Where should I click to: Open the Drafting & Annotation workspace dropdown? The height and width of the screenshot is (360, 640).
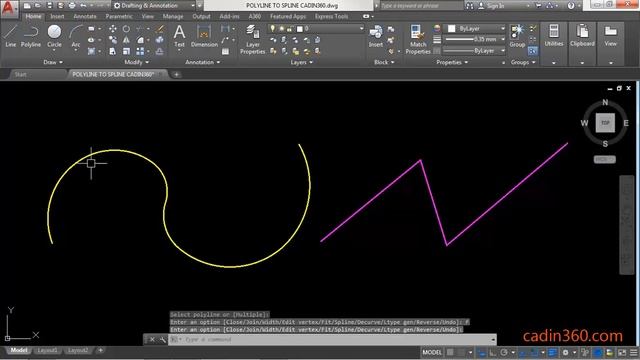tap(154, 6)
